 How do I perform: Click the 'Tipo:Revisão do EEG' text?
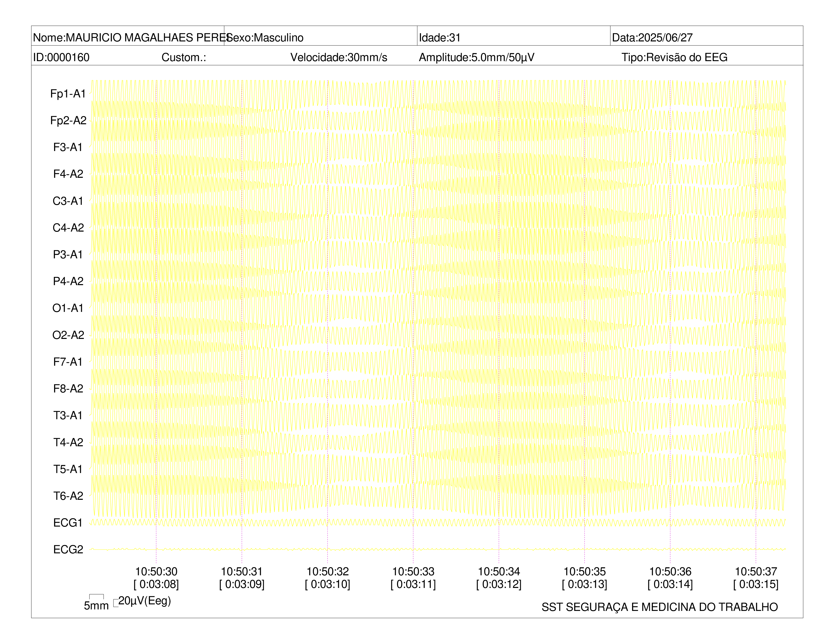674,57
